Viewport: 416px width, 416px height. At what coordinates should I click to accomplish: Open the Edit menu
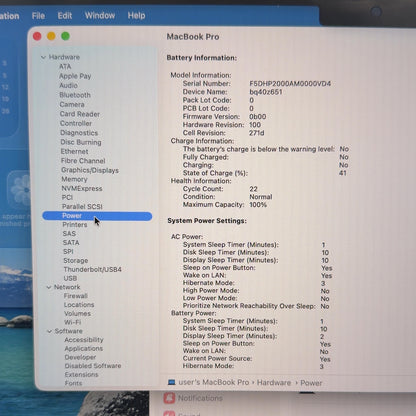65,16
